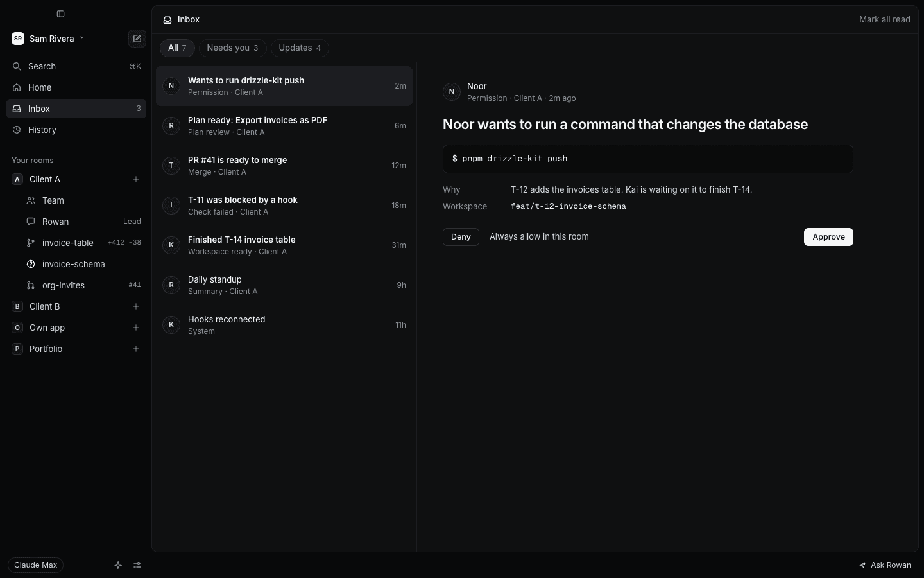This screenshot has height=578, width=924.
Task: Click the pnpm drizzle-kit push command box
Action: pos(648,159)
